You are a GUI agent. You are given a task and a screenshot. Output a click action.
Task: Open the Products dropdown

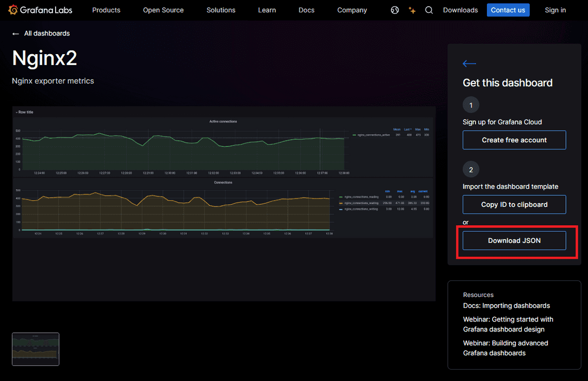106,10
